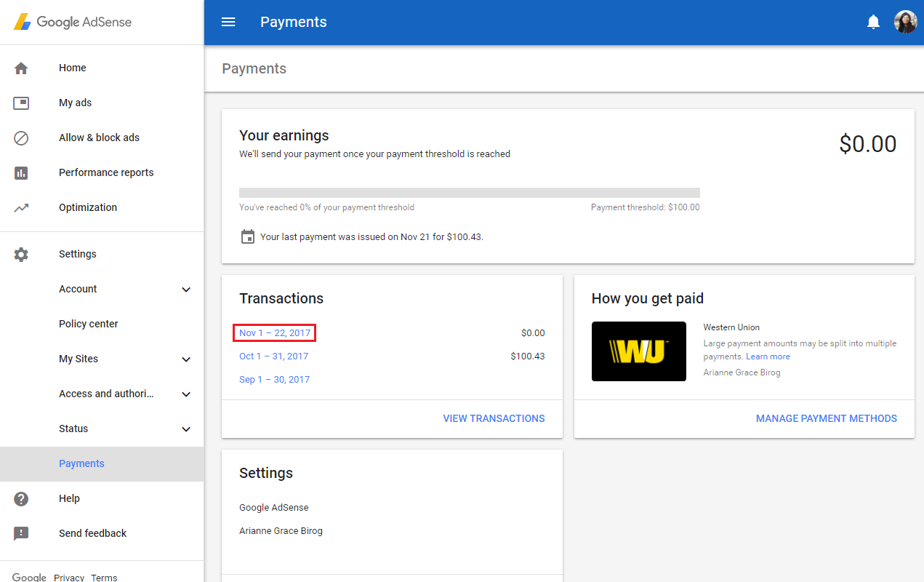Expand the Account submenu chevron
This screenshot has height=582, width=924.
(186, 289)
